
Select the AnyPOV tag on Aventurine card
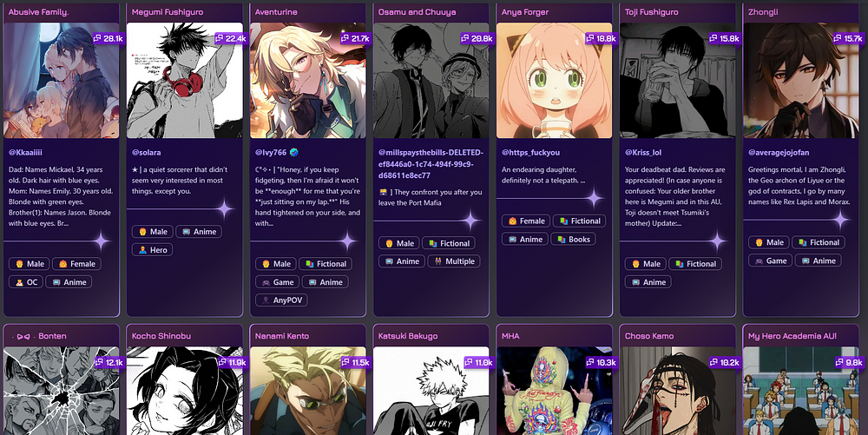pos(281,300)
